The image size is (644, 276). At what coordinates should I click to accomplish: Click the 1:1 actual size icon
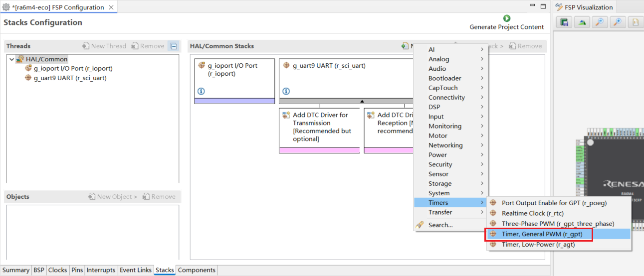(635, 22)
